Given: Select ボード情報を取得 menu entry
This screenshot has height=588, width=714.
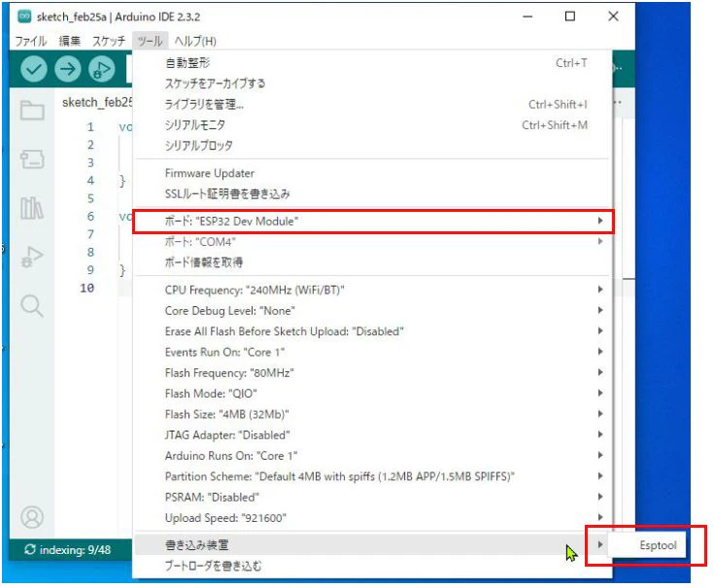Looking at the screenshot, I should pyautogui.click(x=373, y=262).
